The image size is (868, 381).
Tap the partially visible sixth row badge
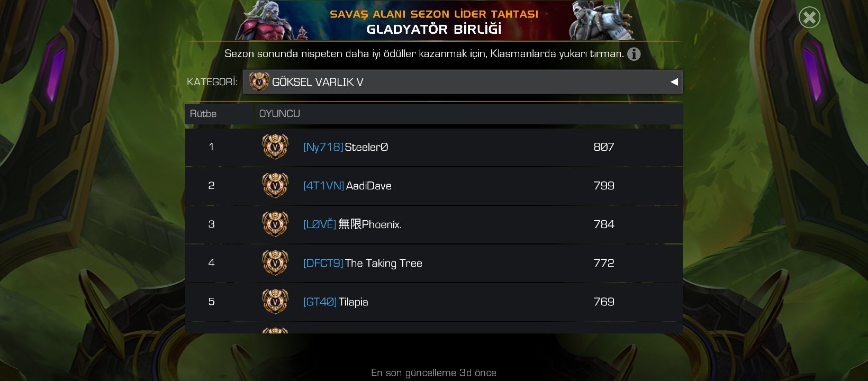275,330
